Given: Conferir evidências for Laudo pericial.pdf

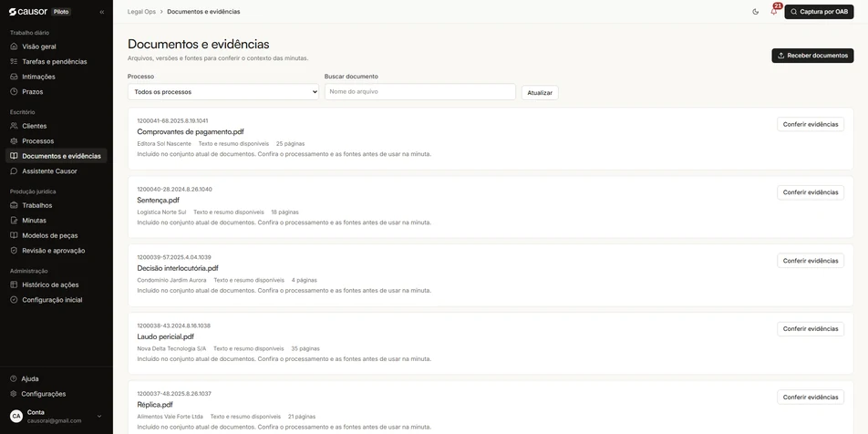Looking at the screenshot, I should point(811,329).
